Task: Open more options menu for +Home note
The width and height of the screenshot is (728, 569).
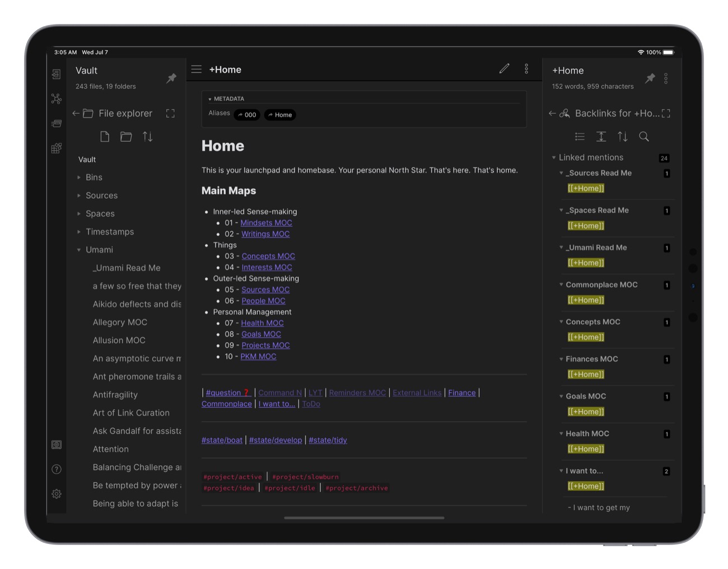Action: [x=526, y=69]
